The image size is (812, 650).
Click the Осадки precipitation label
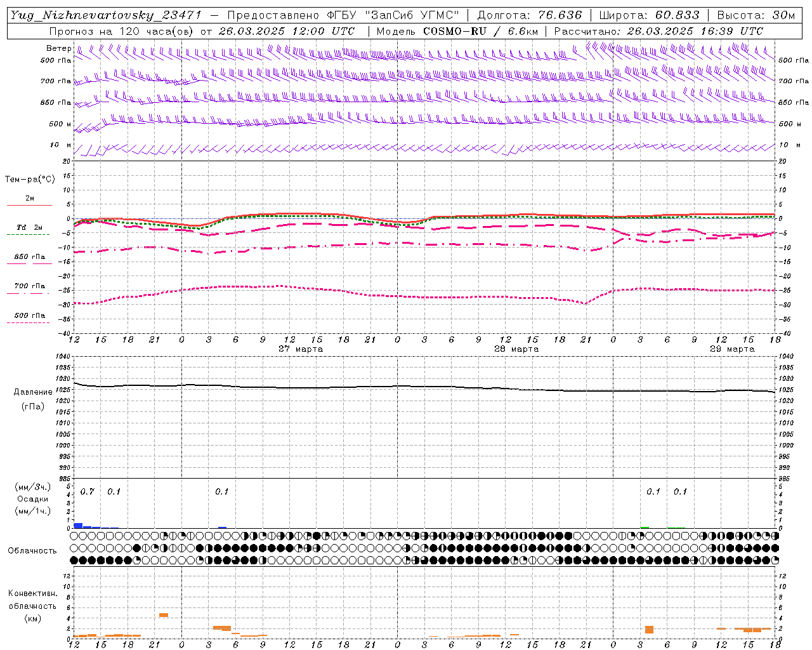32,499
